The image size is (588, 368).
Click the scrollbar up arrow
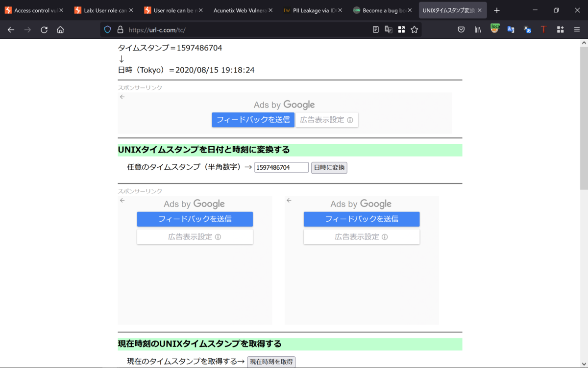(584, 43)
